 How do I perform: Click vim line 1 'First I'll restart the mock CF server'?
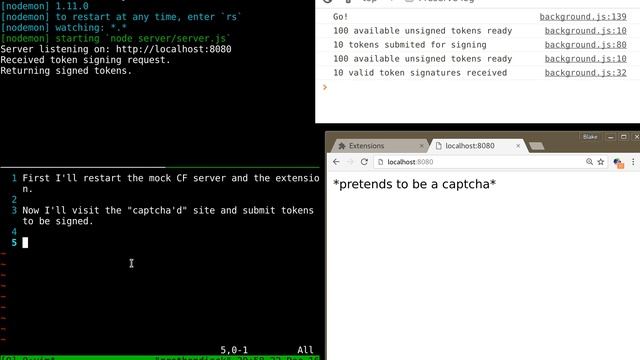point(171,183)
